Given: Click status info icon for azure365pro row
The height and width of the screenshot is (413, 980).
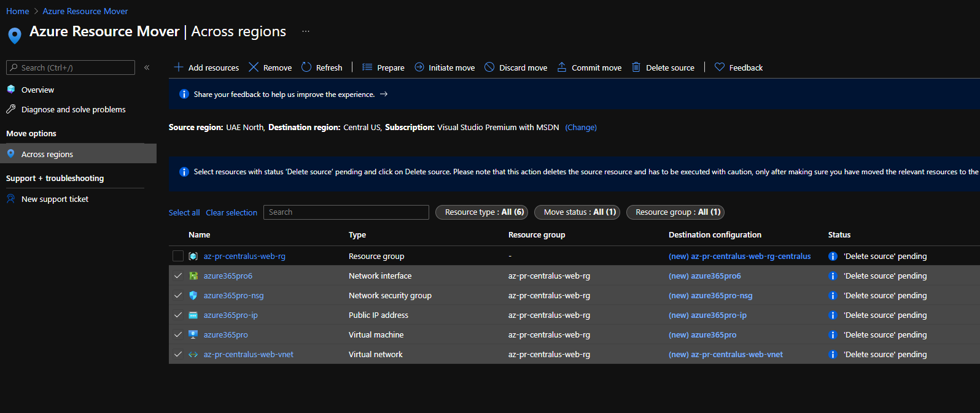Looking at the screenshot, I should coord(833,334).
